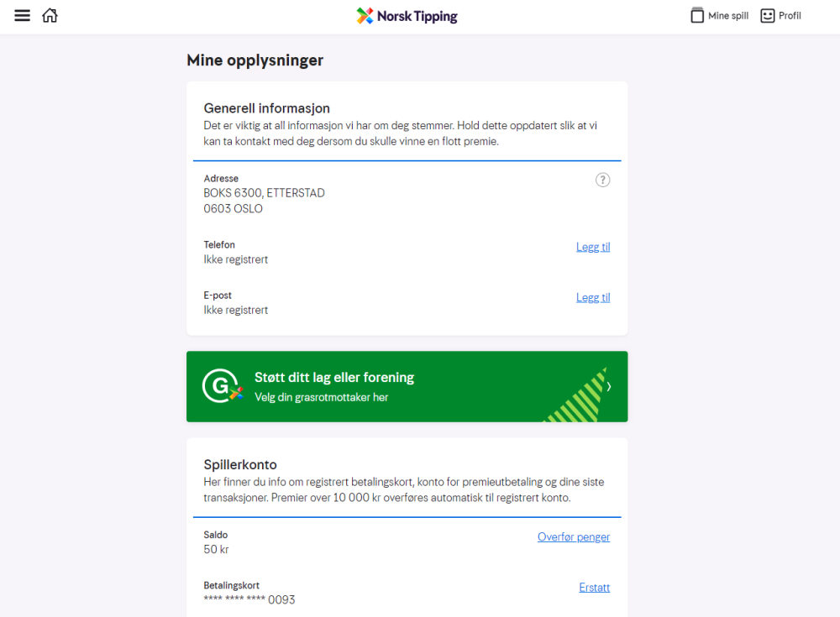Screen dimensions: 840x617
Task: Click the masked card number ending 0093
Action: 249,600
